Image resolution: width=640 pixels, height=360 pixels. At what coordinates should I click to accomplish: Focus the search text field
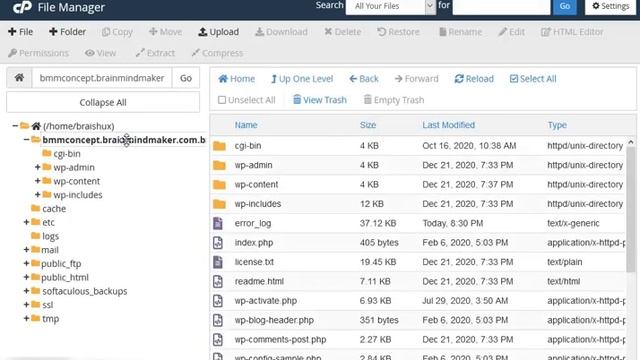[501, 6]
